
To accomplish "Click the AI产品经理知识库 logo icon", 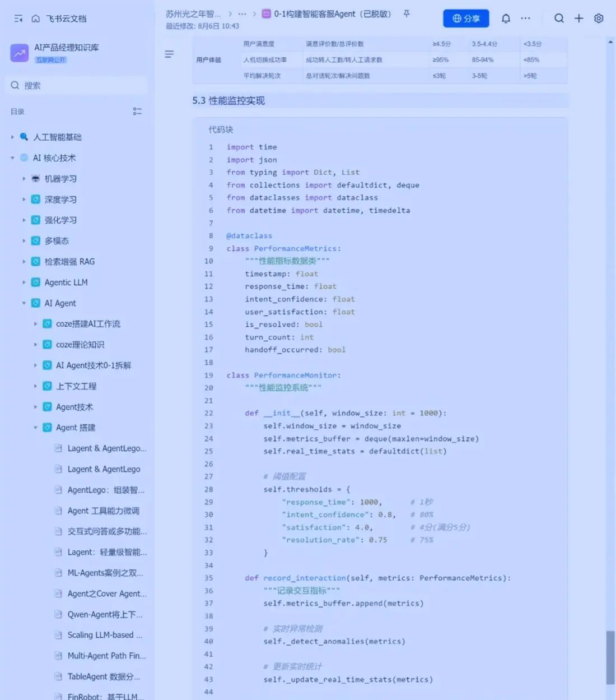I will coord(20,53).
